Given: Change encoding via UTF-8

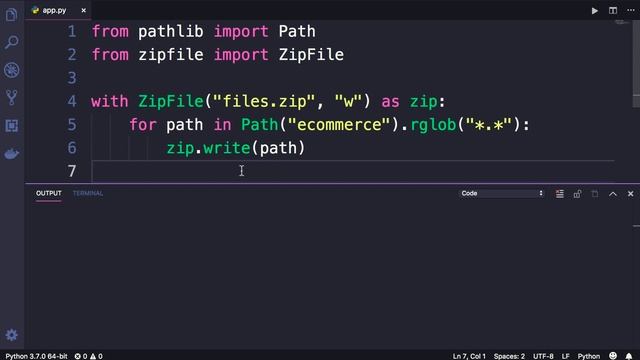Looking at the screenshot, I should click(x=543, y=356).
